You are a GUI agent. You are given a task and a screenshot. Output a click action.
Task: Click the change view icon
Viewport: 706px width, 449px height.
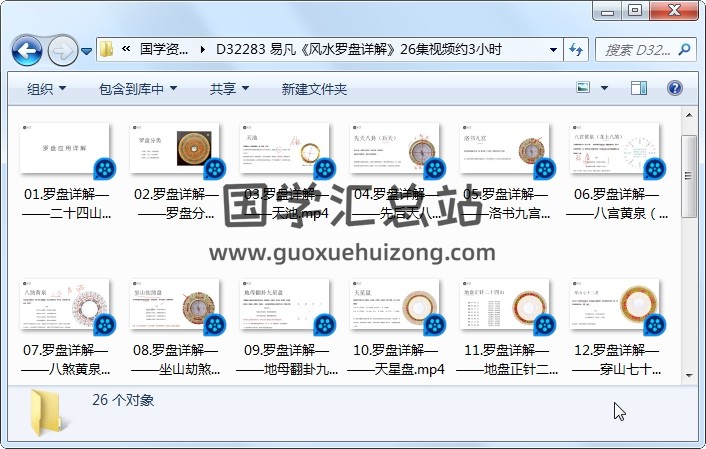pos(583,87)
